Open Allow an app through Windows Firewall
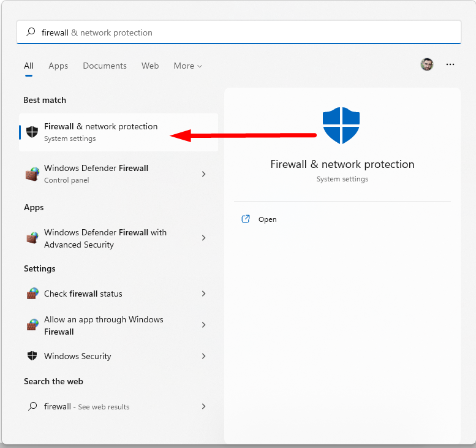 pos(118,325)
